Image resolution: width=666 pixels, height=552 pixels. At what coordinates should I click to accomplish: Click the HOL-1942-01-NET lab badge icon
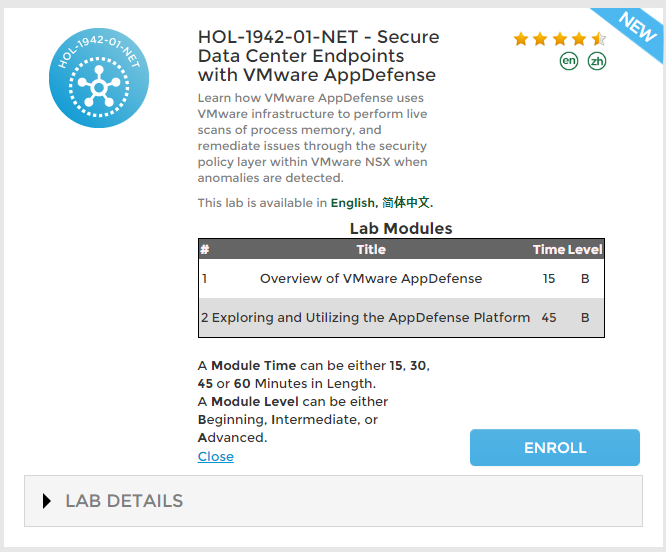(99, 78)
